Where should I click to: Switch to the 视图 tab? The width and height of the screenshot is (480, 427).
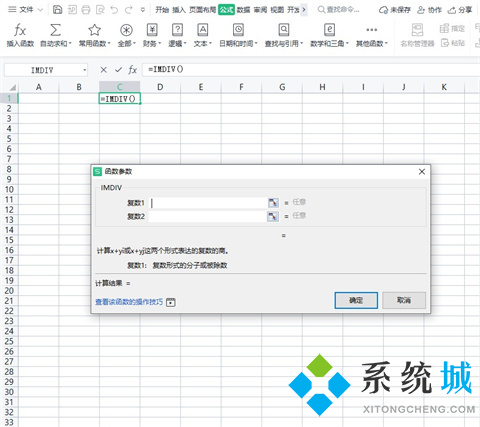[x=277, y=10]
